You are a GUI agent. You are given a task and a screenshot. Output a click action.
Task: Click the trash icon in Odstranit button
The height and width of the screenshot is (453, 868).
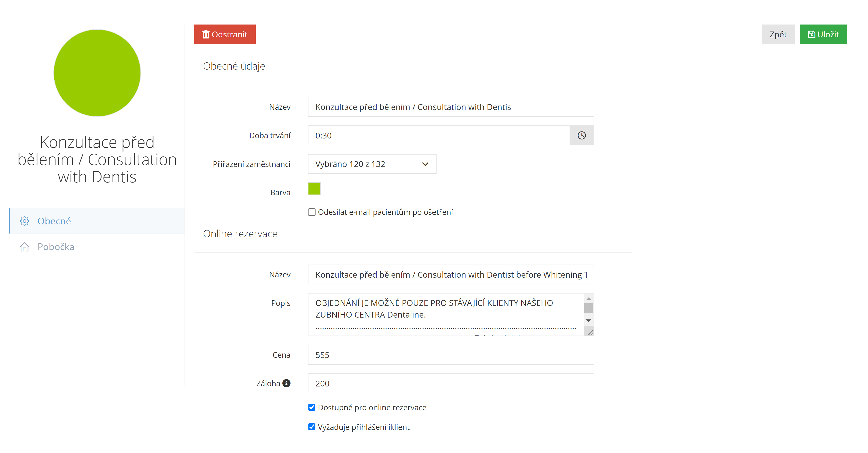[x=206, y=34]
